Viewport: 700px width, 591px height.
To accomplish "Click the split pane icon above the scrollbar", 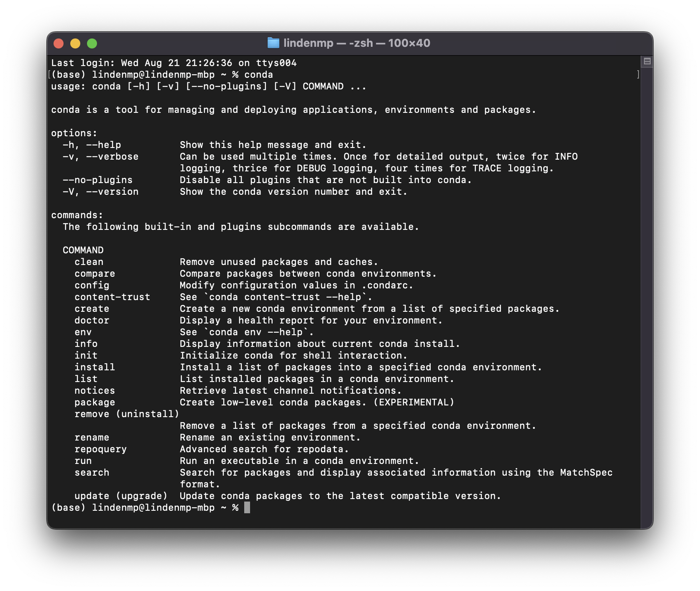I will (x=647, y=61).
